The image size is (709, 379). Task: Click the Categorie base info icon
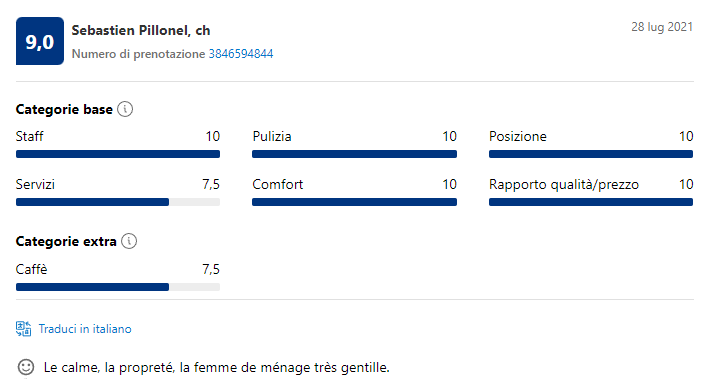pos(125,109)
